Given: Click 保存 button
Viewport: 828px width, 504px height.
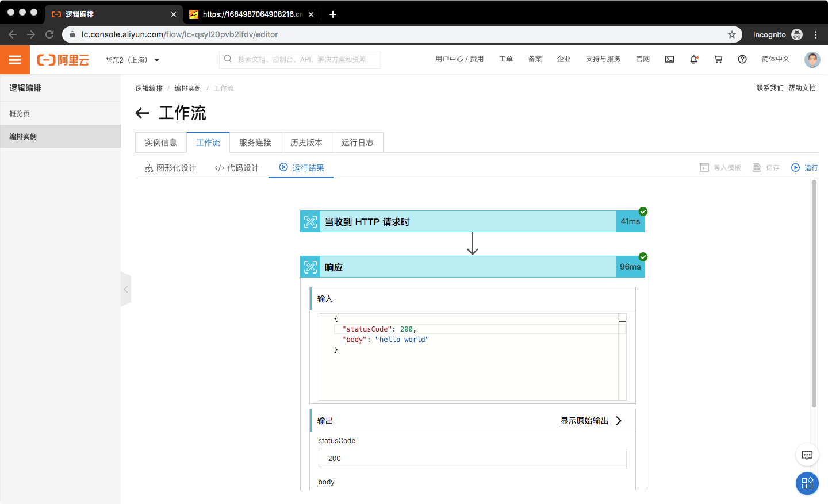Looking at the screenshot, I should tap(766, 168).
